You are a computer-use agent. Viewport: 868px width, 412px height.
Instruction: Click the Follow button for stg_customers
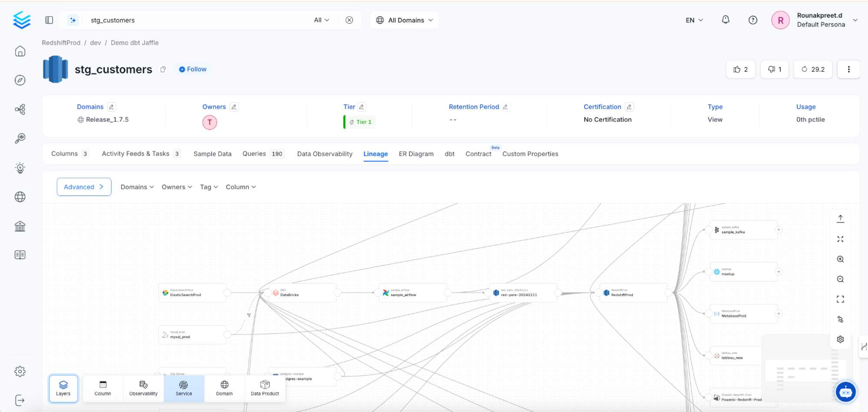point(192,69)
